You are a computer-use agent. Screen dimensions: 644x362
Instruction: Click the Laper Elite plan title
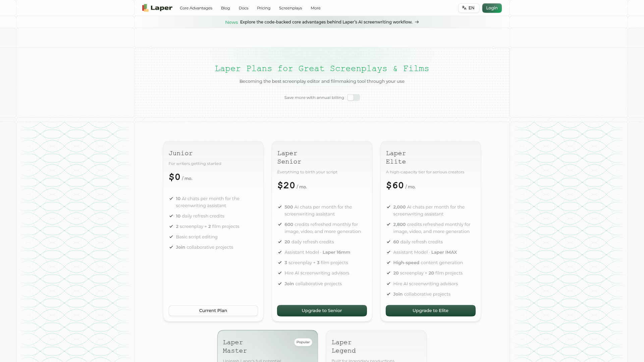[396, 158]
